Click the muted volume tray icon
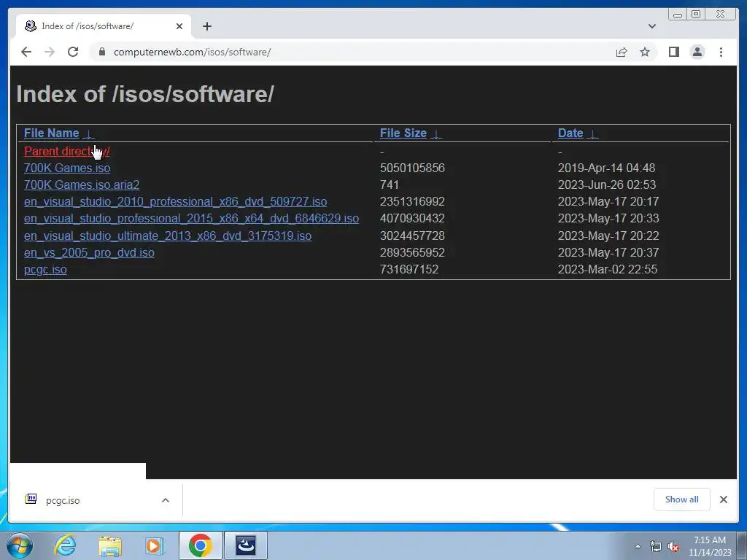Image resolution: width=747 pixels, height=560 pixels. (x=673, y=546)
